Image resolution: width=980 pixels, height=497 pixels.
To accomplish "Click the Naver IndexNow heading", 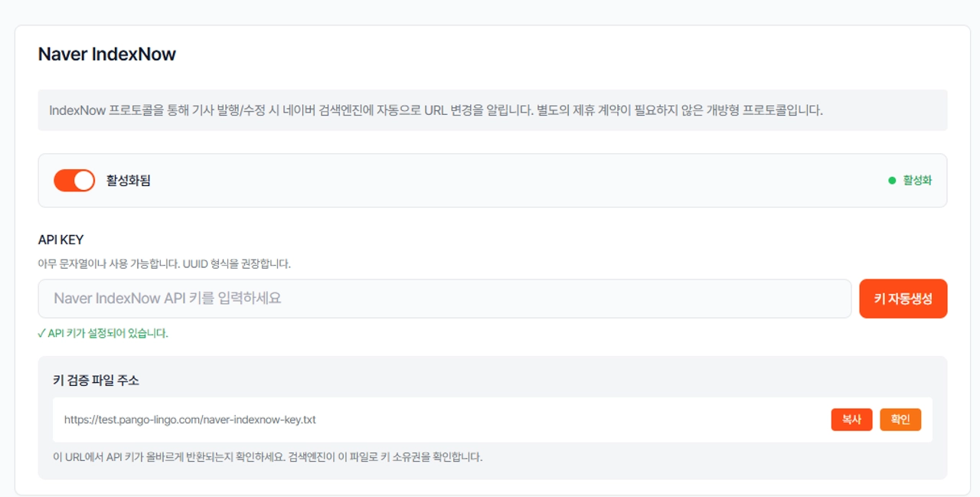I will (107, 54).
